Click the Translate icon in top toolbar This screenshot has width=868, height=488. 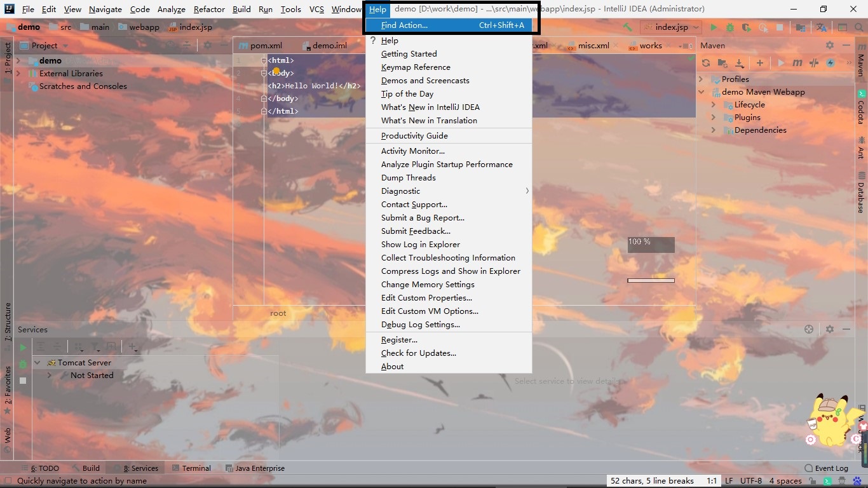coord(822,27)
